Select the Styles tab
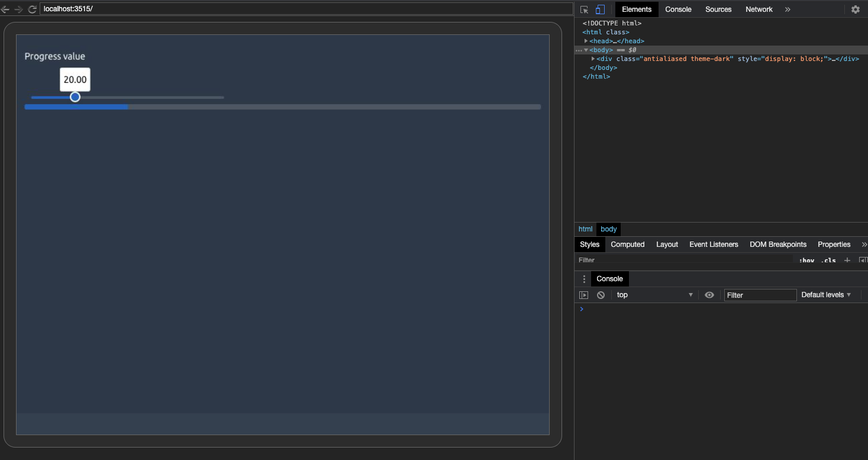Viewport: 868px width, 460px height. [589, 245]
